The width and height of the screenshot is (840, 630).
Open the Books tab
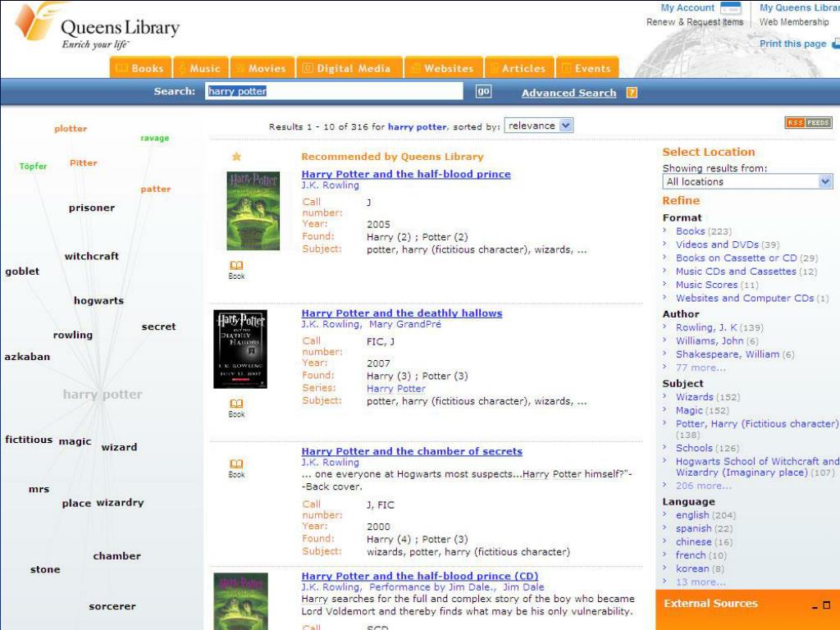tap(140, 68)
